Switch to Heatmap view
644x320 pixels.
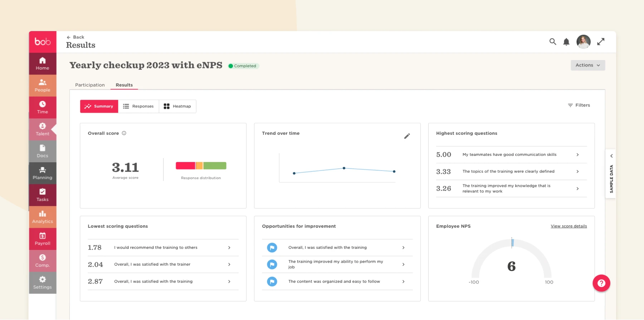click(x=177, y=107)
